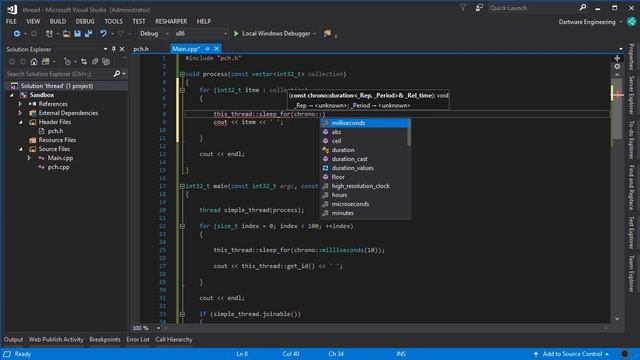Click the solution and folder view icon in Solution Explorer
The width and height of the screenshot is (640, 360).
pyautogui.click(x=45, y=62)
